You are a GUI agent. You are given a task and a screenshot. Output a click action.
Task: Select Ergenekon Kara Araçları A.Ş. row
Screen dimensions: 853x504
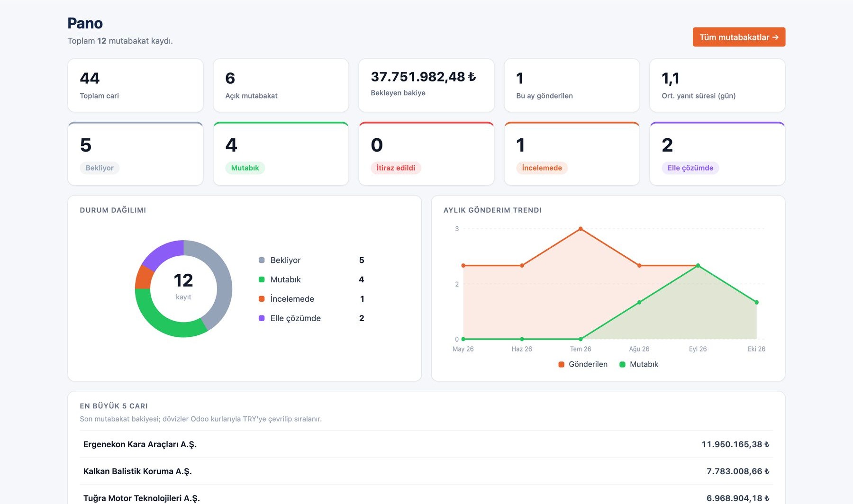pos(426,444)
